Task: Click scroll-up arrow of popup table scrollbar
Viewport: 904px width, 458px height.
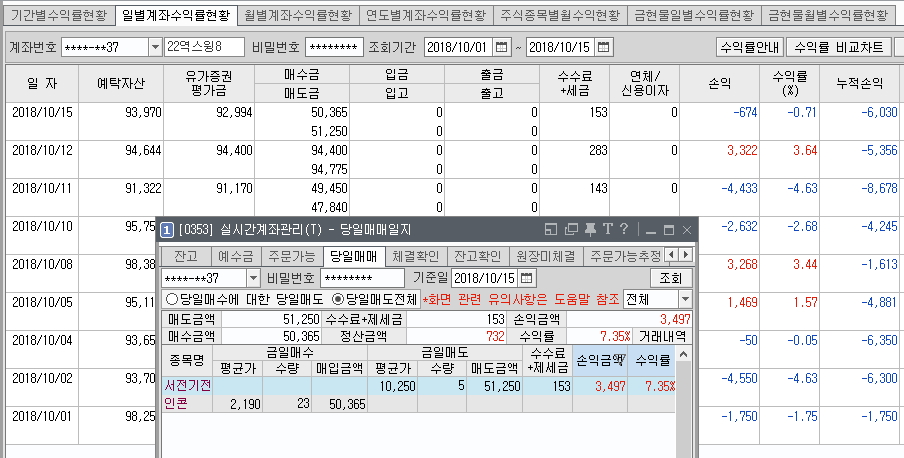Action: (683, 354)
